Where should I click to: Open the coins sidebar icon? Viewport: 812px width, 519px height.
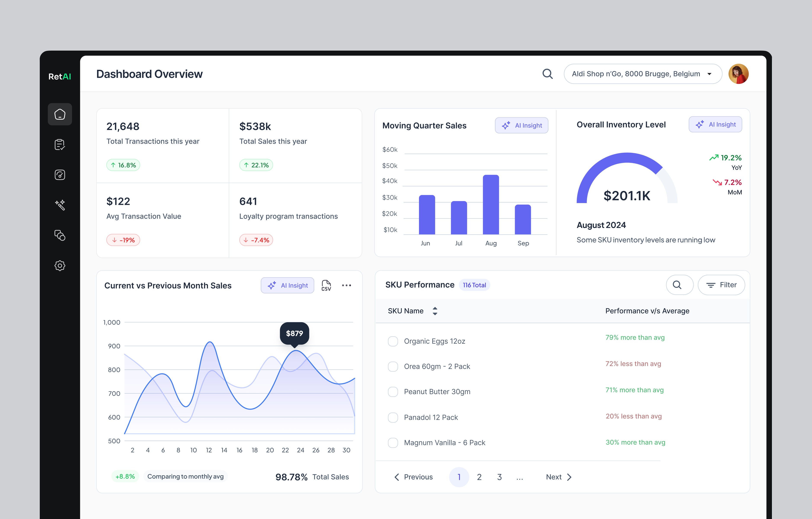click(60, 235)
